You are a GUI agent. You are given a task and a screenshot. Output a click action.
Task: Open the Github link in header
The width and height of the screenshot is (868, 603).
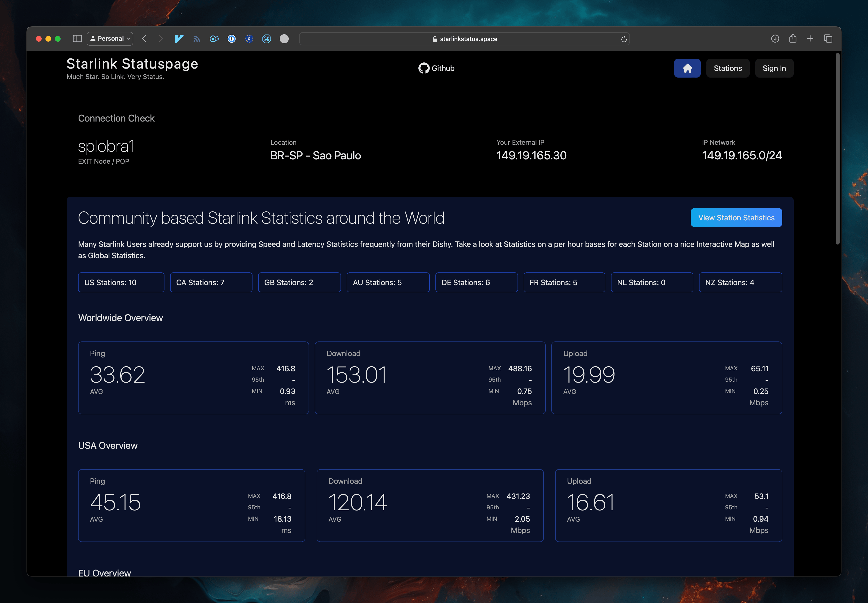click(x=436, y=68)
